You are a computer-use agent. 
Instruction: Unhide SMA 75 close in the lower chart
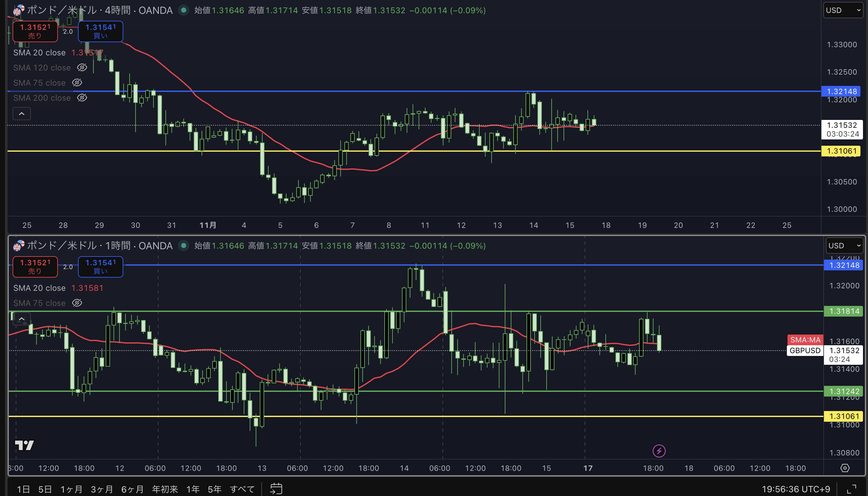coord(77,303)
